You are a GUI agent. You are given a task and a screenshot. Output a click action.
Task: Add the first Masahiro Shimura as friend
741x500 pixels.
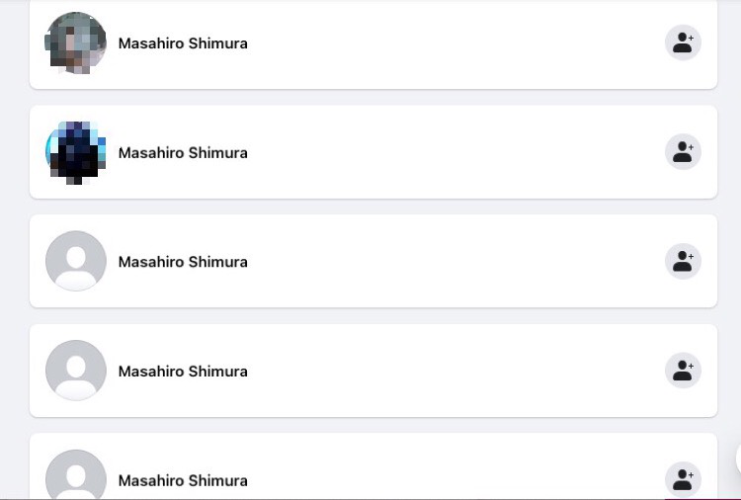click(x=683, y=43)
